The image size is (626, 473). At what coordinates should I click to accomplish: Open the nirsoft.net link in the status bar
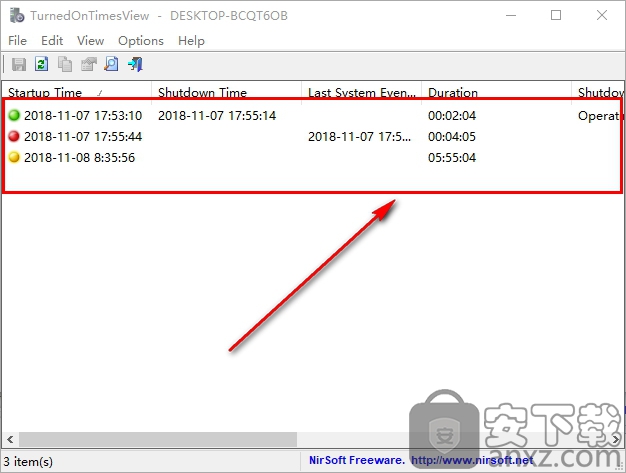click(472, 460)
